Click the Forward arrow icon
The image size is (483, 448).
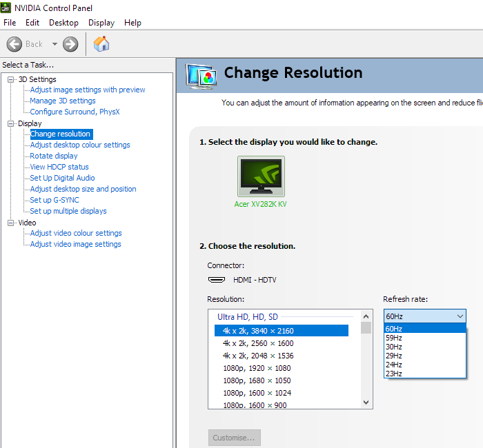click(x=70, y=44)
